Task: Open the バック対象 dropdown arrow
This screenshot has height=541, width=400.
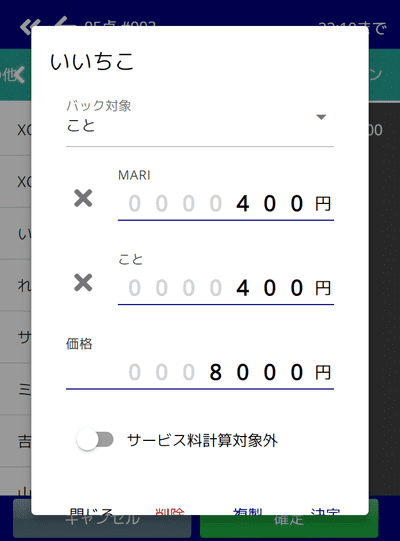Action: coord(321,117)
